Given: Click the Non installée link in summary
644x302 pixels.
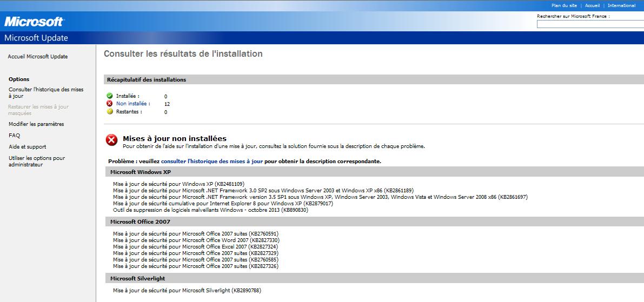Looking at the screenshot, I should (133, 104).
